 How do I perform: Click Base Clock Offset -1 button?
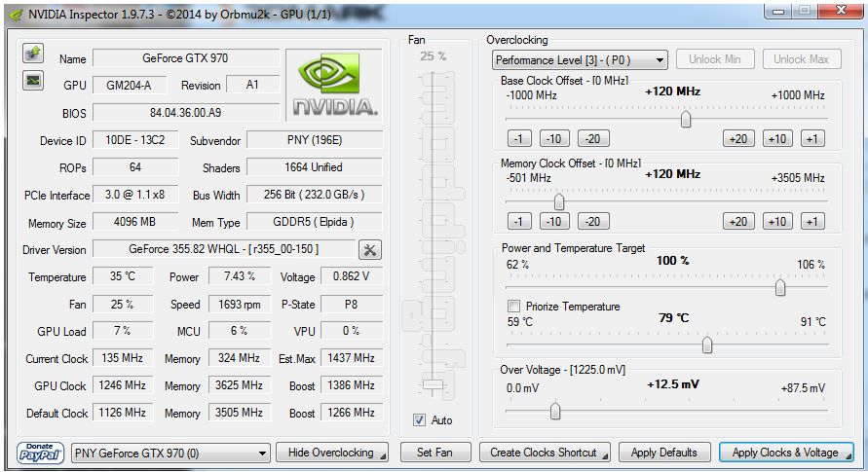(x=519, y=139)
